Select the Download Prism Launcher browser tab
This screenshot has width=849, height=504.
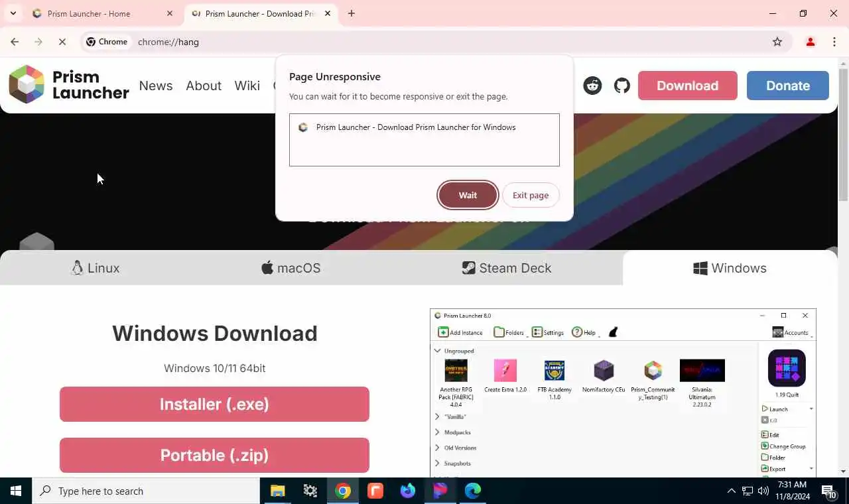(260, 13)
